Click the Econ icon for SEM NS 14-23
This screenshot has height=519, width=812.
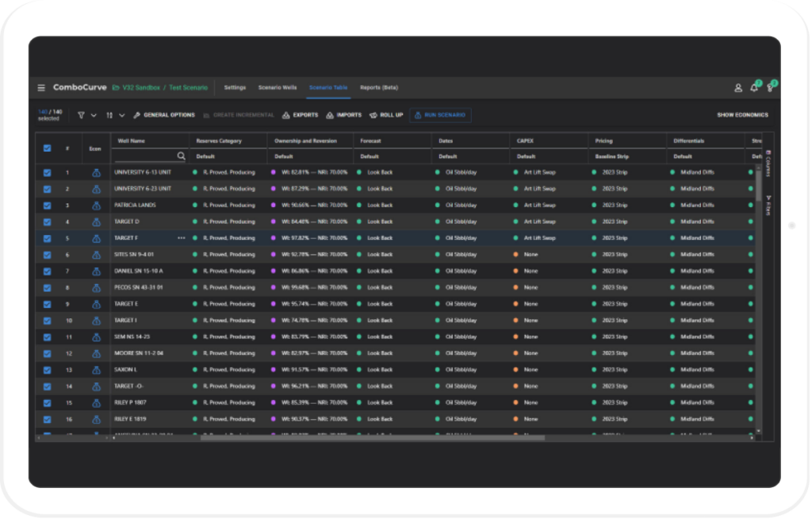(96, 337)
